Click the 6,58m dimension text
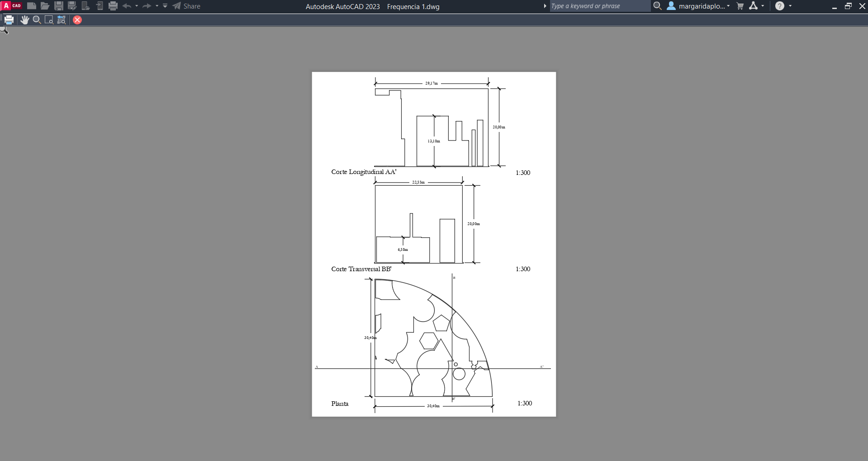This screenshot has height=461, width=868. point(403,249)
